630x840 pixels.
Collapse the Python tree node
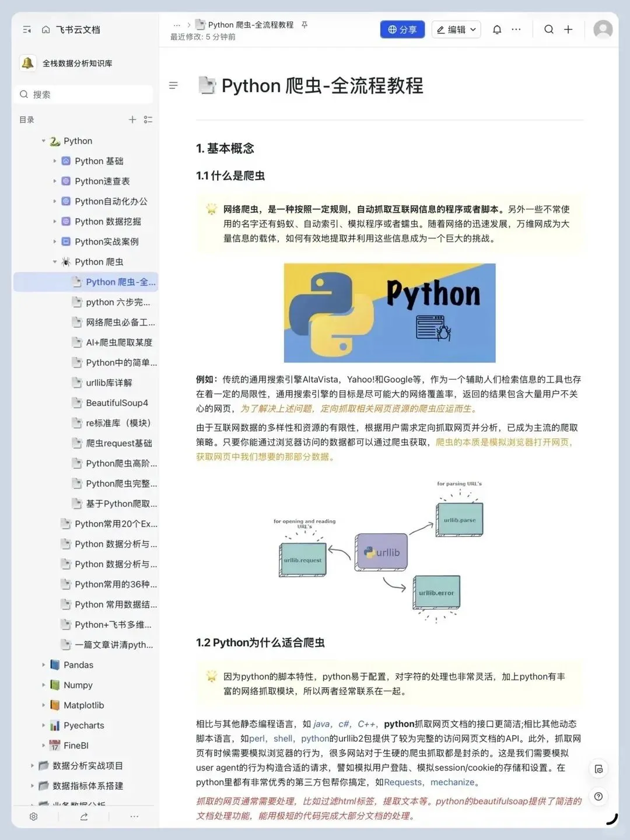coord(44,141)
